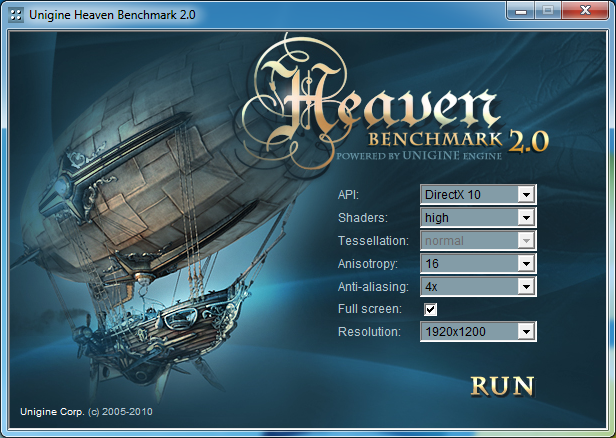The height and width of the screenshot is (438, 616).
Task: Click the 'Resolution:' label
Action: click(x=369, y=332)
